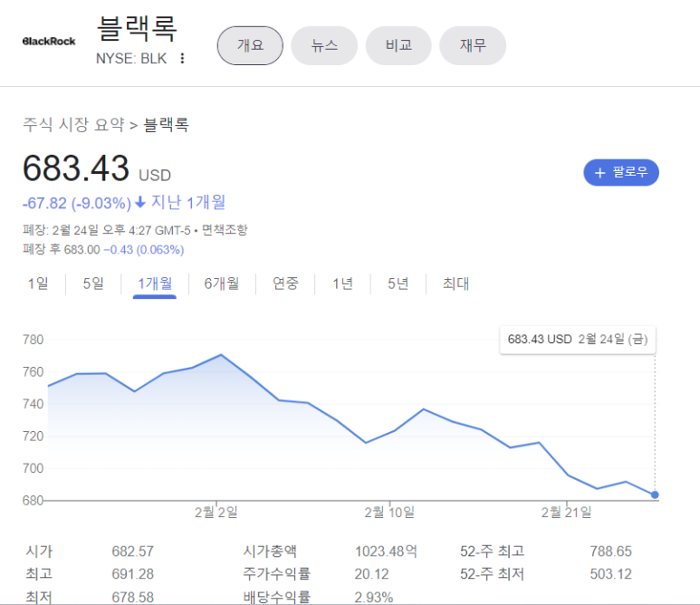Click the NYSE: BLK ticker text

pyautogui.click(x=131, y=59)
